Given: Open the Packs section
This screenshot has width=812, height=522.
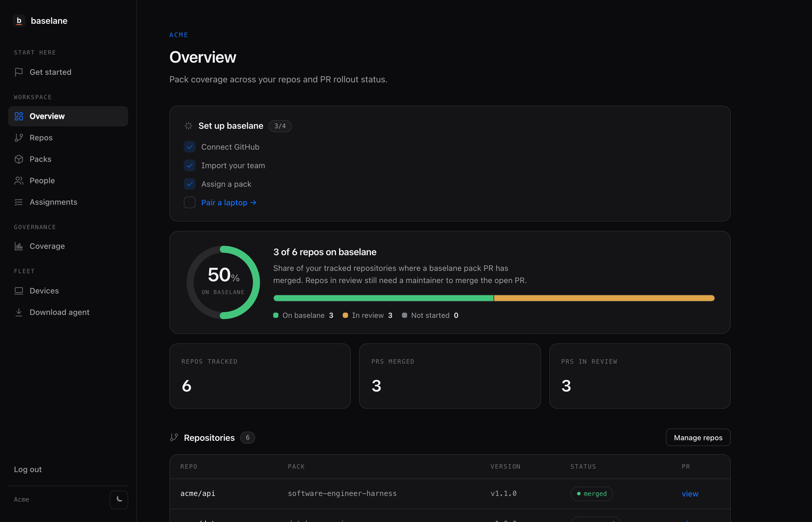Looking at the screenshot, I should pyautogui.click(x=68, y=159).
